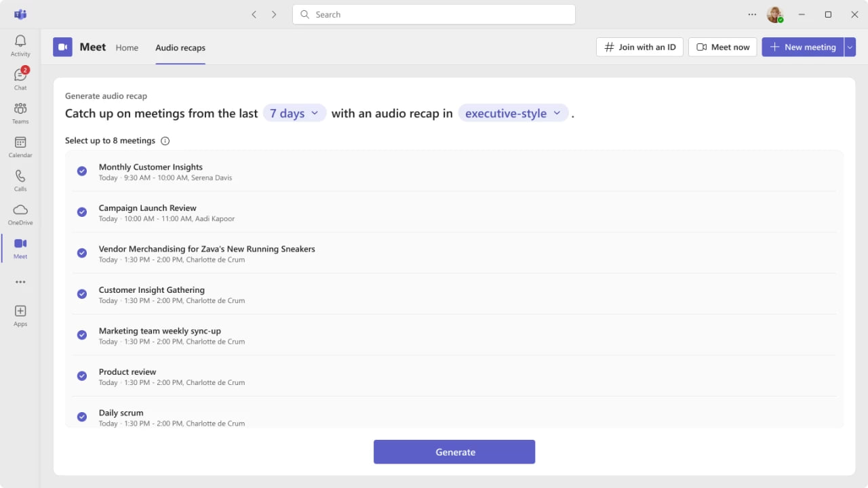Open the executive-style recap dropdown

[513, 113]
